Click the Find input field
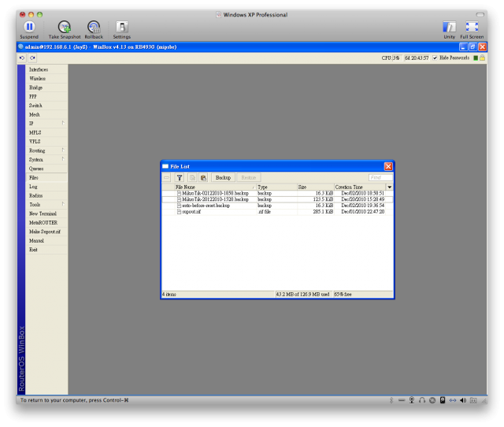The width and height of the screenshot is (504, 427). click(x=380, y=177)
